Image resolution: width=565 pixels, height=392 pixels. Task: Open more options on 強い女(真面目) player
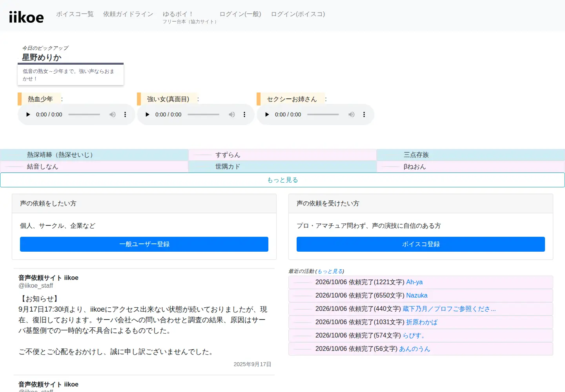coord(244,114)
